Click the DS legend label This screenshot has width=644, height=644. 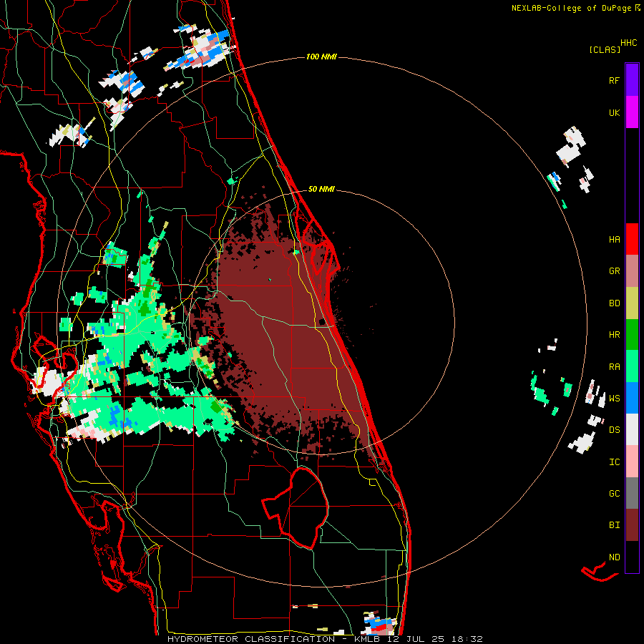coord(614,430)
